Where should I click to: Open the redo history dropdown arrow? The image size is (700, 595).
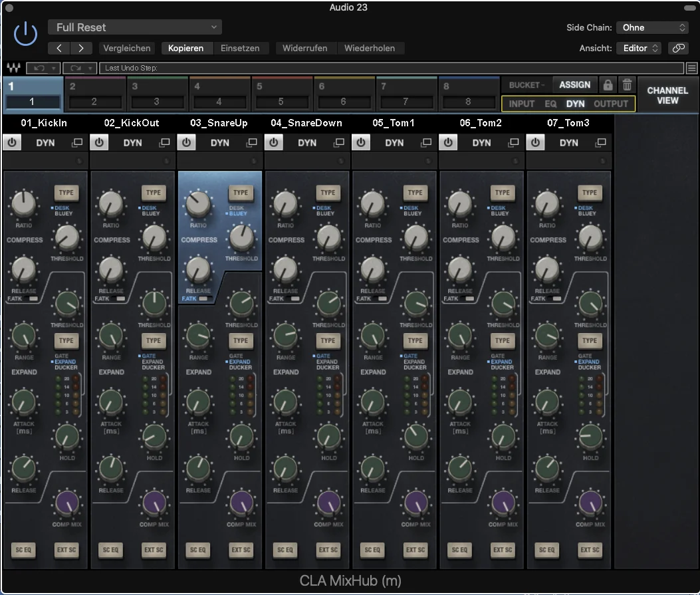[90, 68]
